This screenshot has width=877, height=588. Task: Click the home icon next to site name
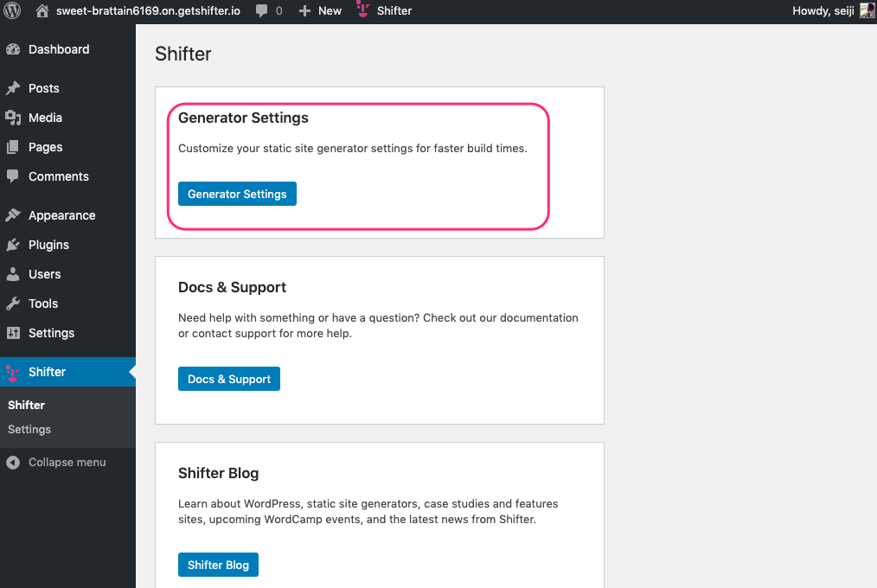pos(42,10)
